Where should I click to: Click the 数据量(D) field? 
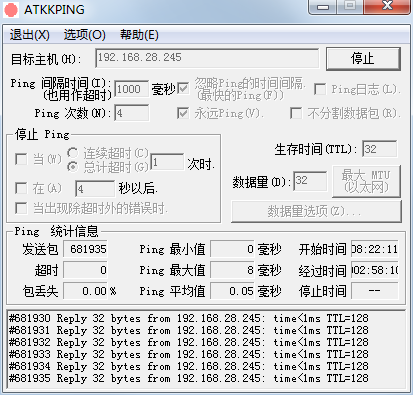(x=310, y=181)
